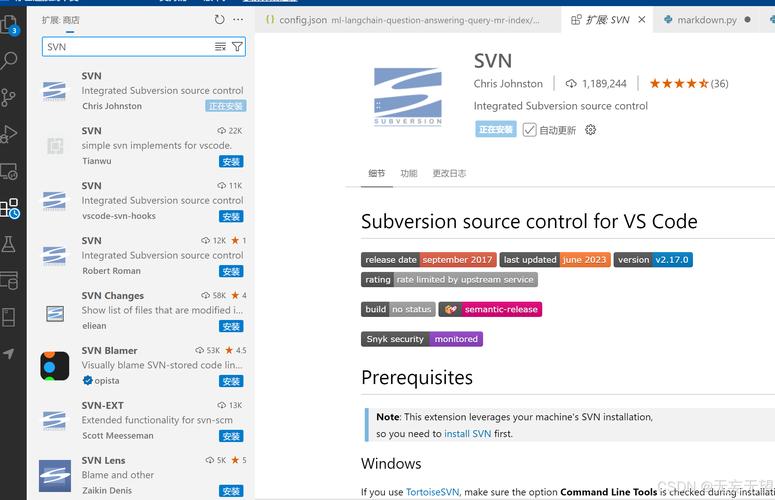Select SVN-EXT by Scott Meesseman
The height and width of the screenshot is (500, 775).
[x=143, y=420]
